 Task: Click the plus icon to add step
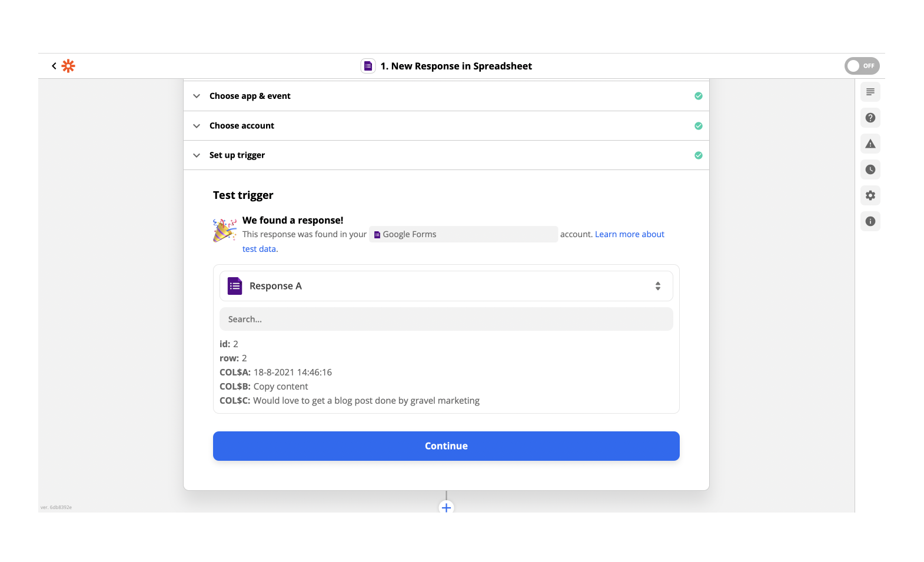click(x=446, y=507)
